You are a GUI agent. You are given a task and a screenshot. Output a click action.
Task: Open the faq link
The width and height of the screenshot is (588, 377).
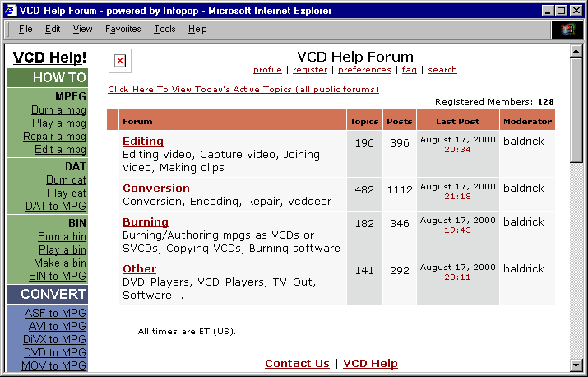[x=409, y=70]
